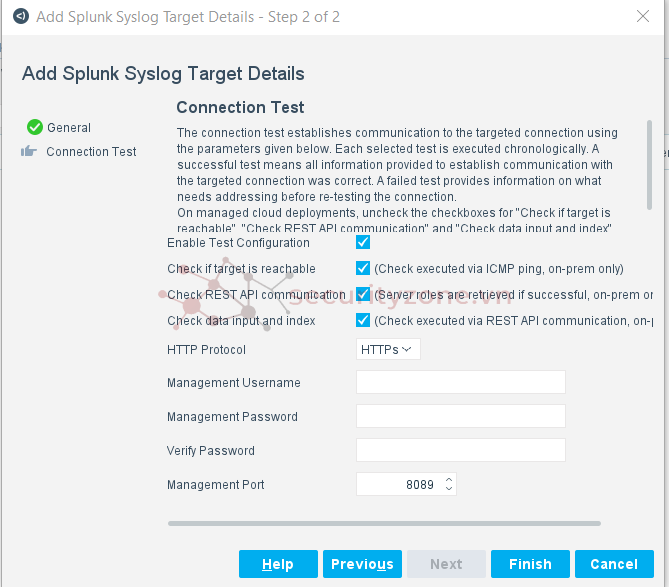Image resolution: width=669 pixels, height=587 pixels.
Task: Click the Help button
Action: point(278,564)
